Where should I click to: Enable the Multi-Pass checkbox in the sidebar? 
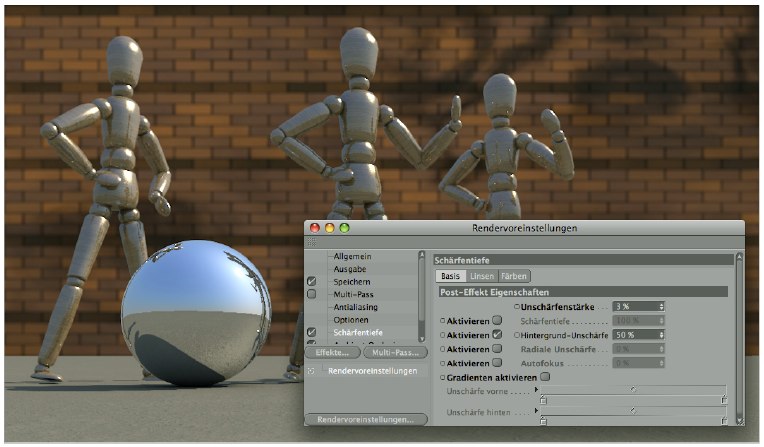(x=312, y=295)
